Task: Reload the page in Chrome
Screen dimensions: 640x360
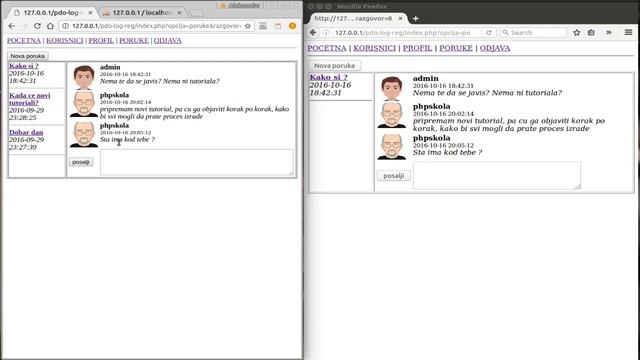Action: point(37,26)
